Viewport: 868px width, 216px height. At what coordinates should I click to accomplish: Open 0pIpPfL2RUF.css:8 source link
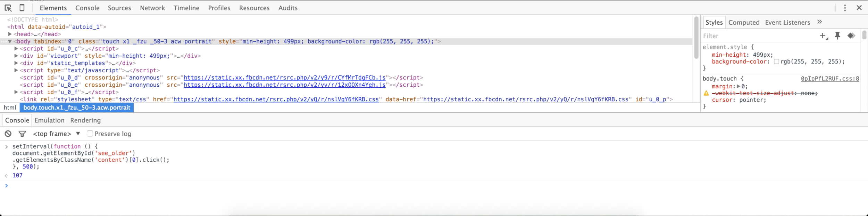point(830,79)
